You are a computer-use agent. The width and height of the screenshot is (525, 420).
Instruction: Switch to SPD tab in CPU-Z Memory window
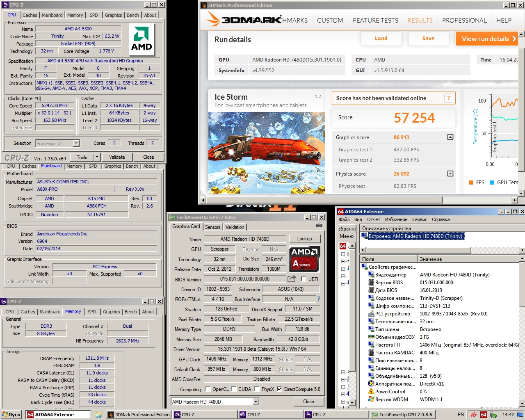[92, 312]
